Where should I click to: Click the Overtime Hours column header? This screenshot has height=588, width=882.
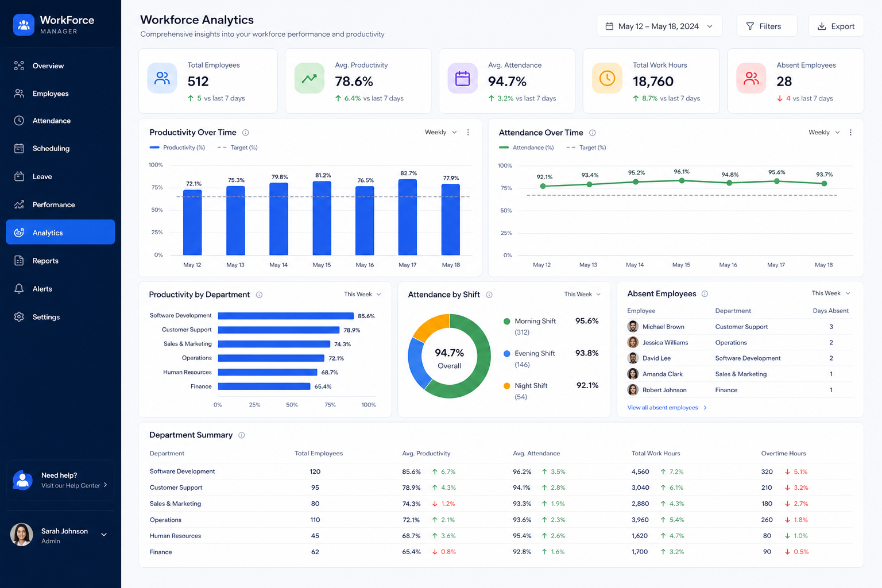click(783, 454)
